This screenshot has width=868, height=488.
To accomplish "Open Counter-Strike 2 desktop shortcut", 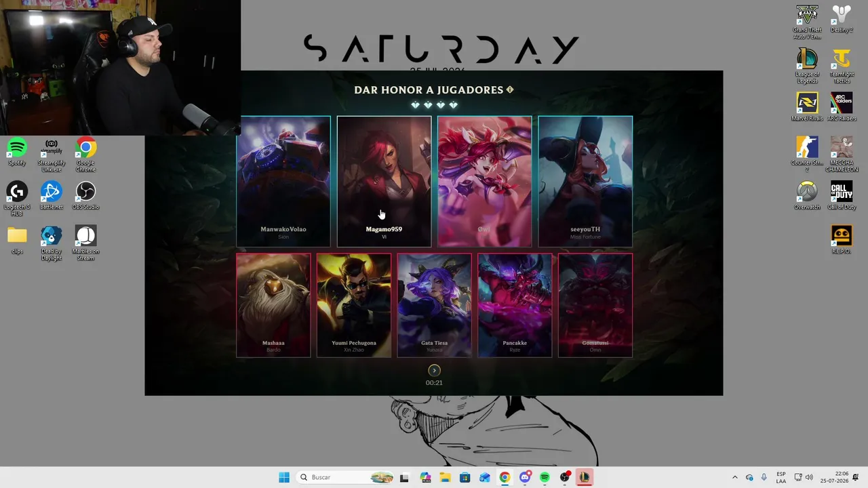I will [x=807, y=155].
